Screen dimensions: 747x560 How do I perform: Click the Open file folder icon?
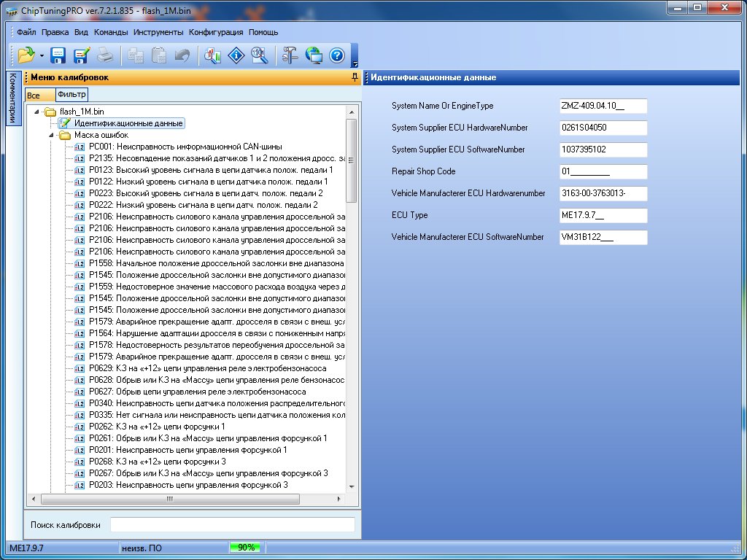coord(26,55)
